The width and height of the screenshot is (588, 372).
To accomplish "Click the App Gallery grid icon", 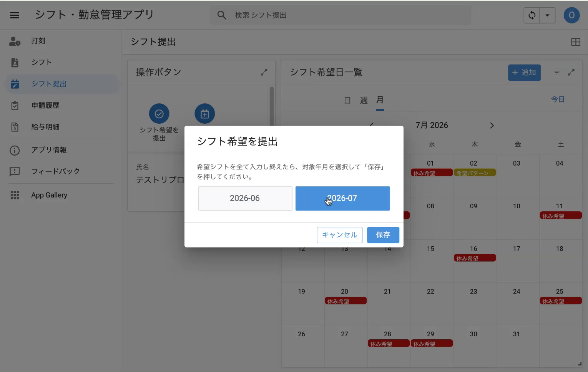I will [15, 195].
